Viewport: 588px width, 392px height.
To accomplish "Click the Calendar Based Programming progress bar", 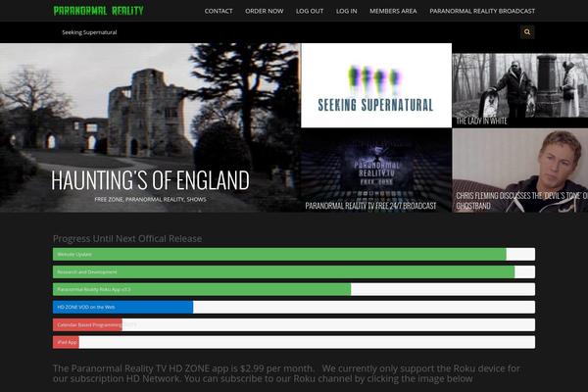I will point(294,324).
